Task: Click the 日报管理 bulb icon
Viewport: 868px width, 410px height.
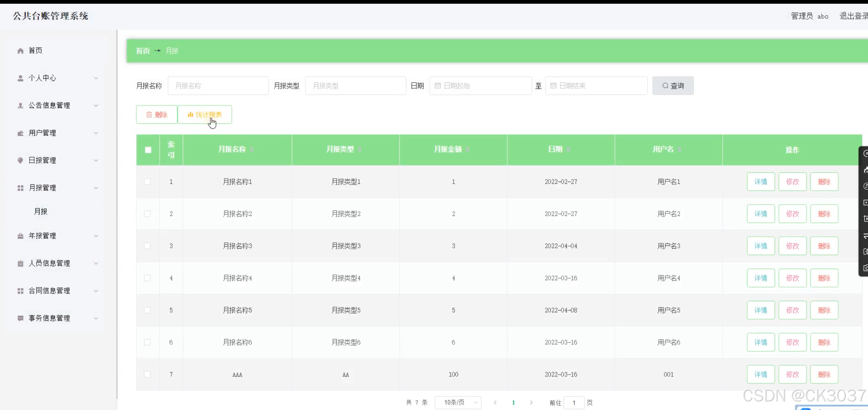Action: point(20,161)
